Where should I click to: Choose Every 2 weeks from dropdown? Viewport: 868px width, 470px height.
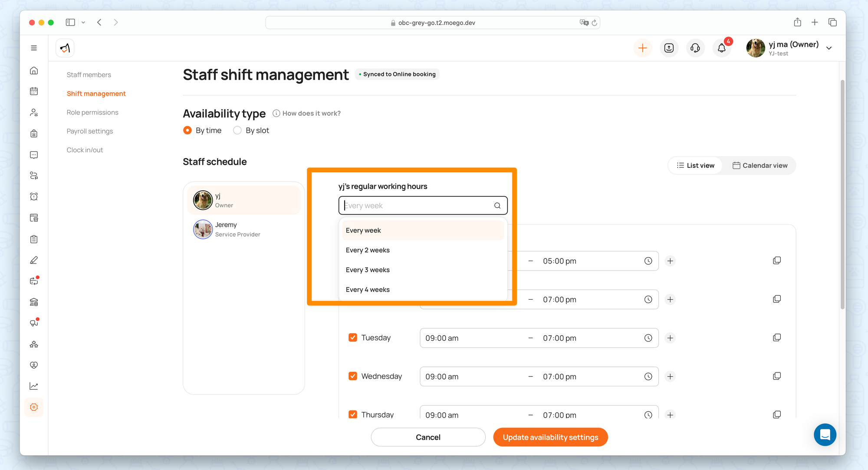click(x=368, y=250)
